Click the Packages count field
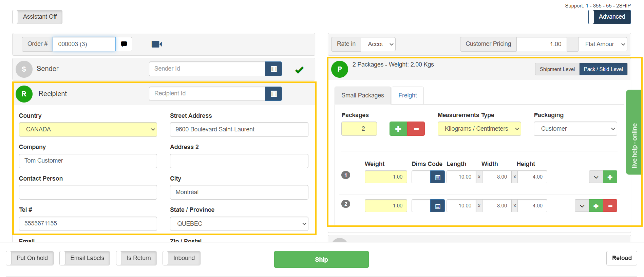This screenshot has width=644, height=277. click(359, 129)
